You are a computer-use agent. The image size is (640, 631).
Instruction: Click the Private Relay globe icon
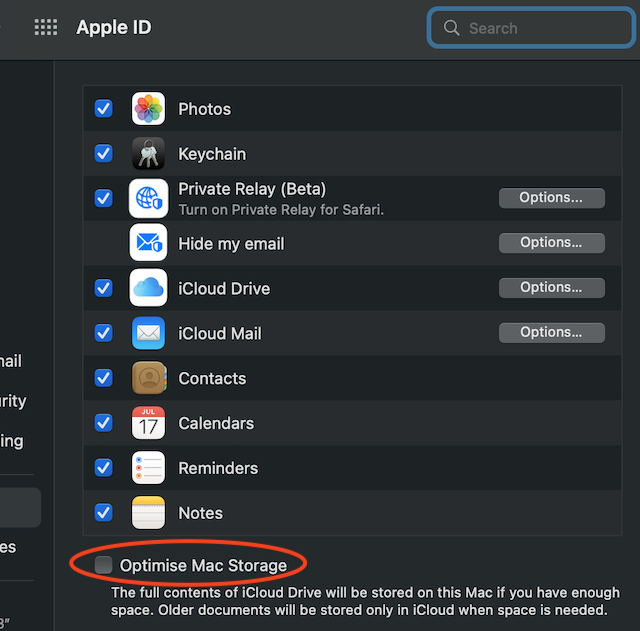click(x=148, y=198)
